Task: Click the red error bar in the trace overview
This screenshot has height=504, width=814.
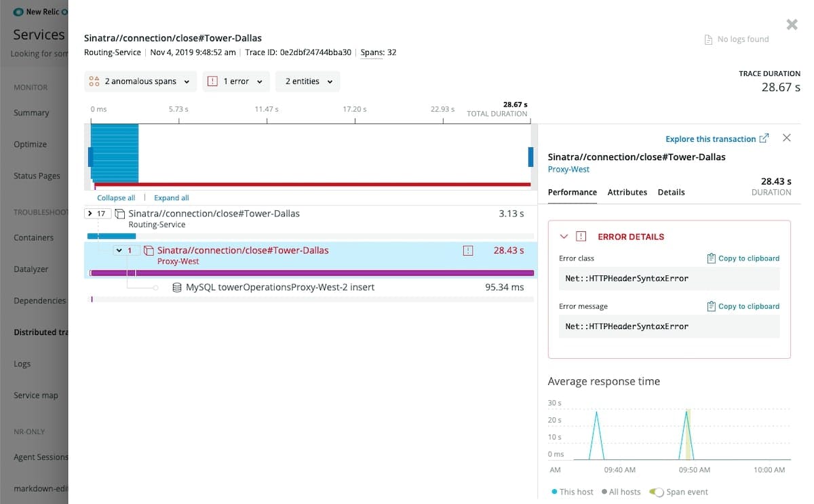Action: click(x=312, y=185)
